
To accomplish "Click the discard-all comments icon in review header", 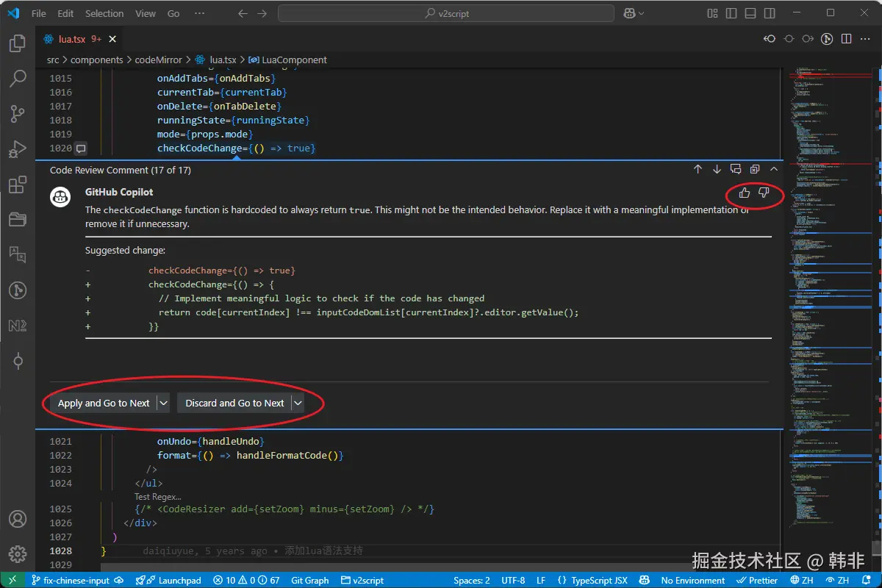I will pyautogui.click(x=755, y=170).
